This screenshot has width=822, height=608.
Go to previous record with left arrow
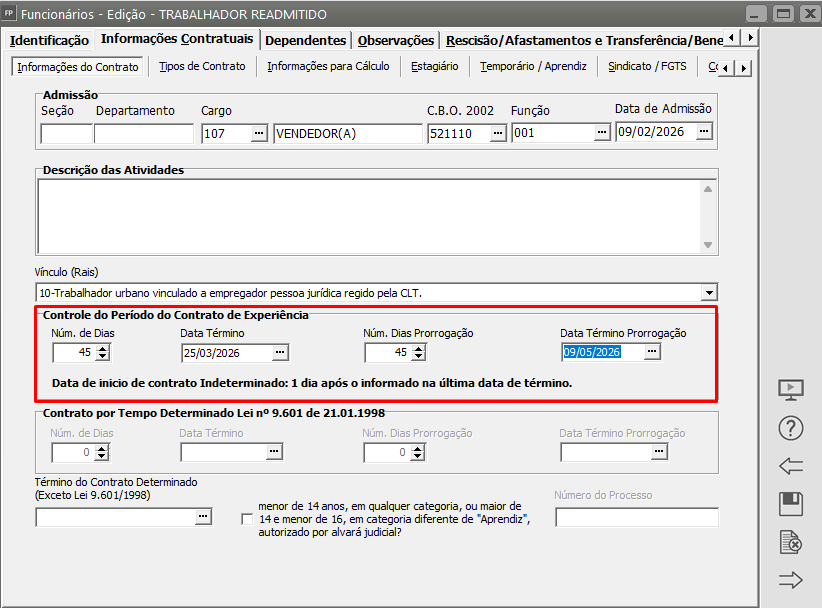pos(791,466)
